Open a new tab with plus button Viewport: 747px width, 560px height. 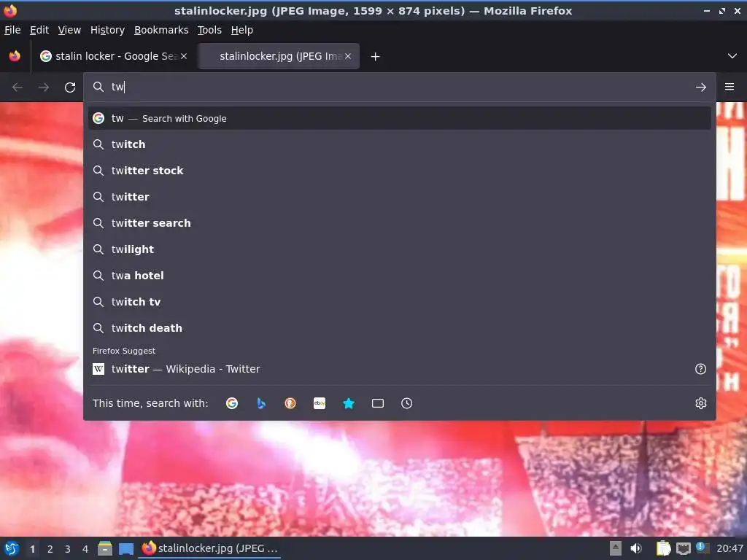pos(375,57)
